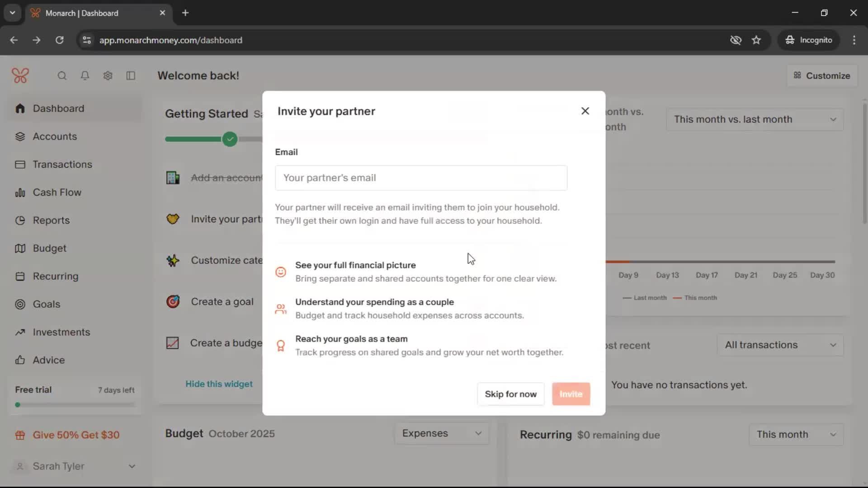Click the partner's email input field
Screen dimensions: 868x488
[420, 178]
